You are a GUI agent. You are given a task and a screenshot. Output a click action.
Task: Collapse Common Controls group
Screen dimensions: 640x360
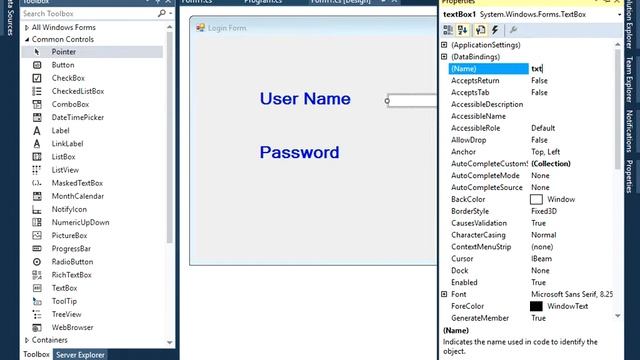(x=27, y=40)
